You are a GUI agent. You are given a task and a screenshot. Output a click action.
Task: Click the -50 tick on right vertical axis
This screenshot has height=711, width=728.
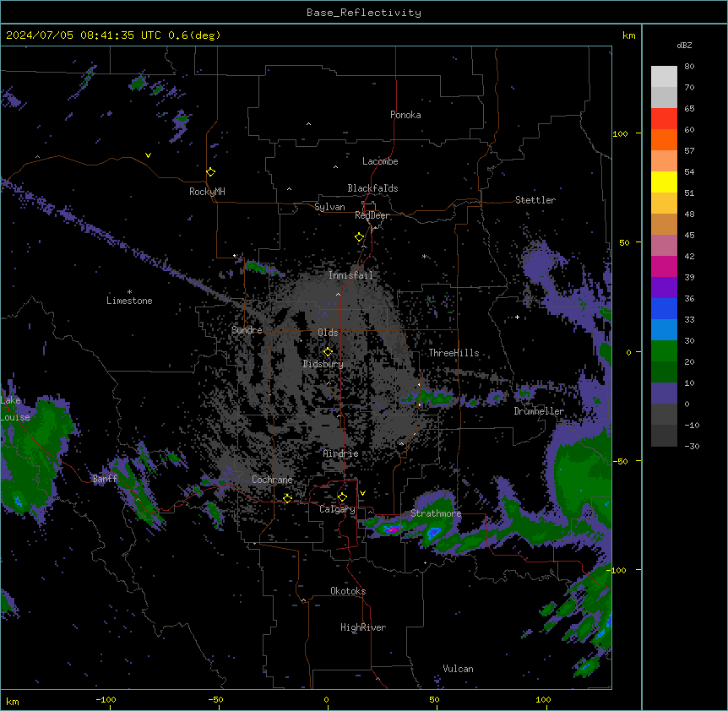tap(620, 461)
